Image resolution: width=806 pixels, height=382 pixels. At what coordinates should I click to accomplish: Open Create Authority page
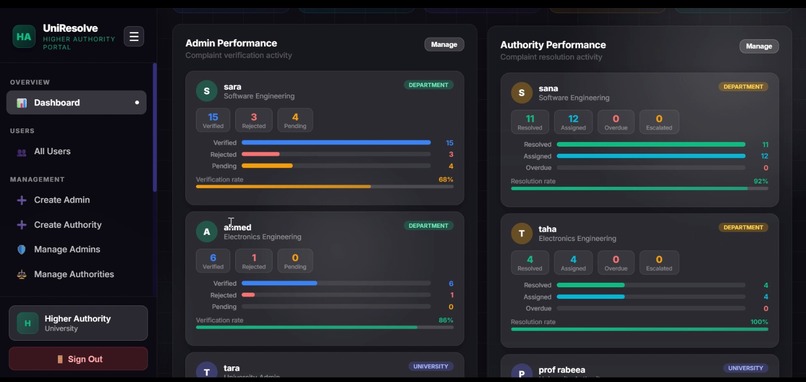coord(76,225)
